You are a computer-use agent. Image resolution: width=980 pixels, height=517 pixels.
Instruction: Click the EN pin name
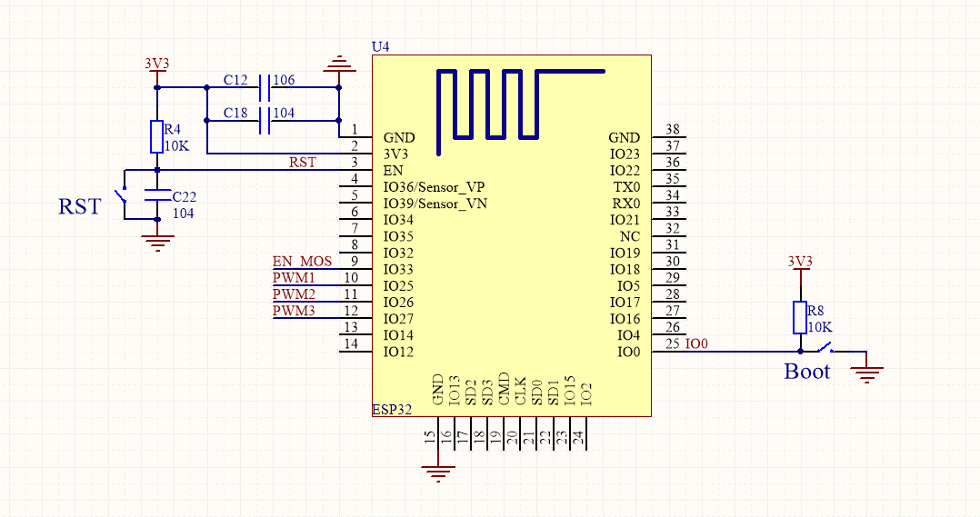(x=393, y=171)
